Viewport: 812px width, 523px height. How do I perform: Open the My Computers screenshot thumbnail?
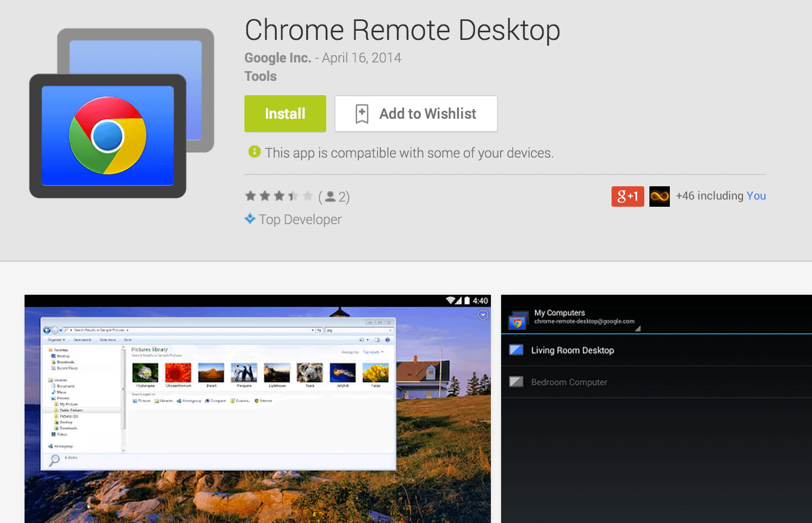(x=657, y=409)
